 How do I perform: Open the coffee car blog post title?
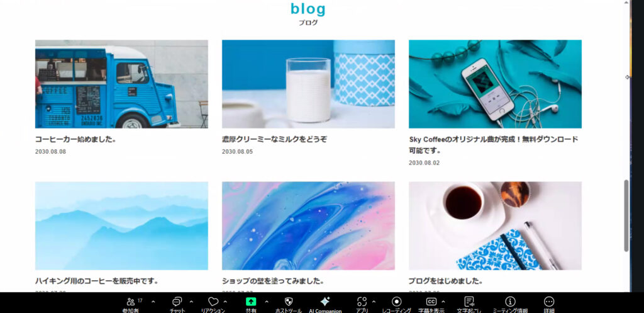[76, 139]
